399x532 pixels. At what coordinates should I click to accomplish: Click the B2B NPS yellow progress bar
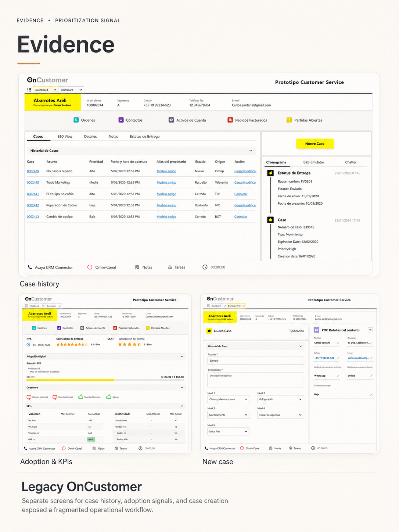point(71,380)
